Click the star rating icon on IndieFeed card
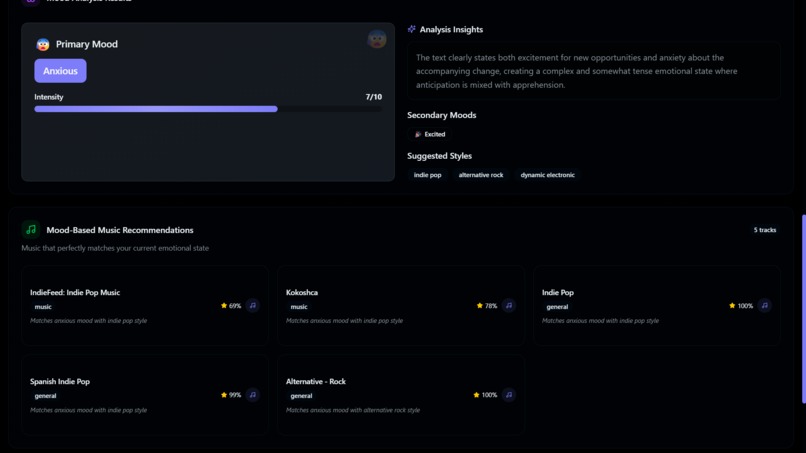 (x=224, y=305)
